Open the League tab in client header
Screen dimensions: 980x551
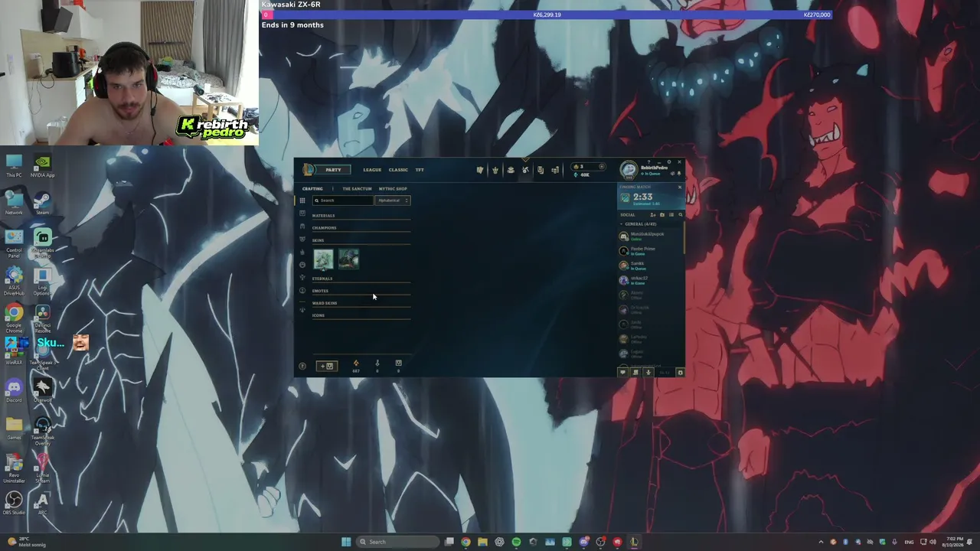[x=372, y=170]
